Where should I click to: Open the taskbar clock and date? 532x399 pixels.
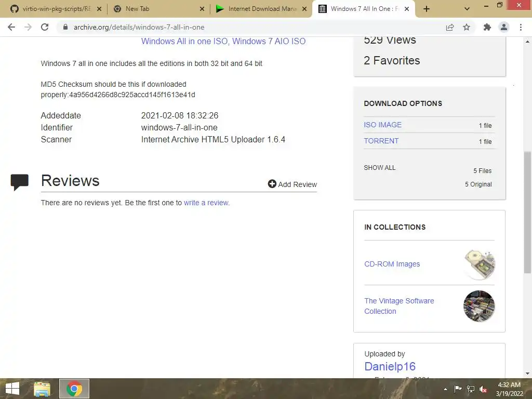pyautogui.click(x=509, y=389)
